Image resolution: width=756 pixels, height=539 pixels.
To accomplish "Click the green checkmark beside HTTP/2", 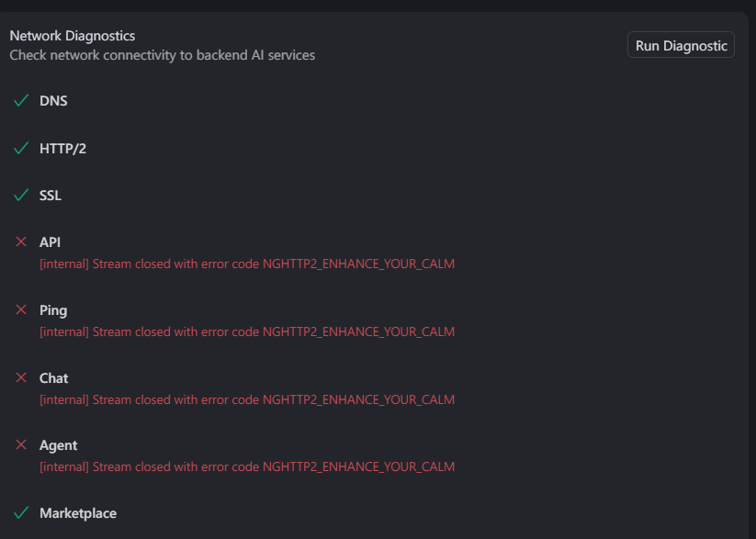I will [x=21, y=148].
